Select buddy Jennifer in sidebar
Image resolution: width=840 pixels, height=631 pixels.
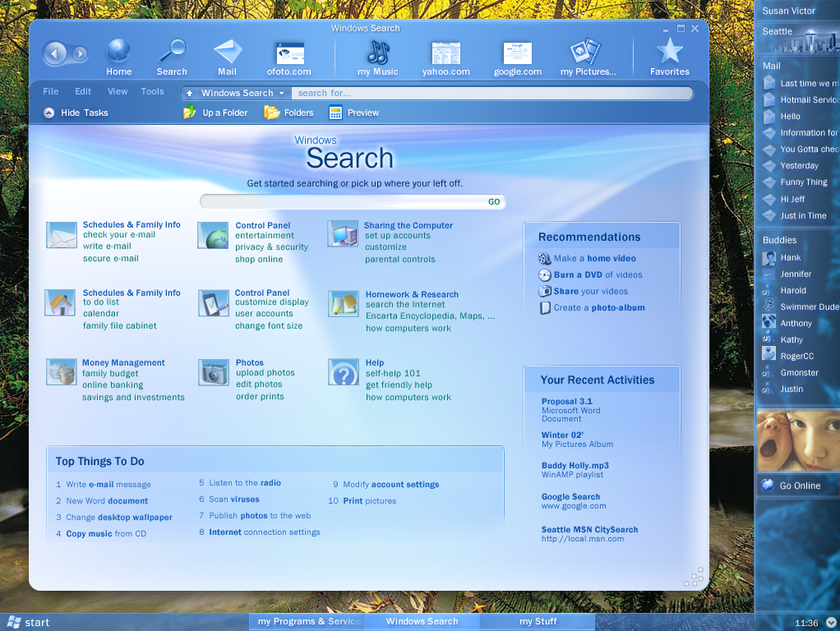pos(787,274)
